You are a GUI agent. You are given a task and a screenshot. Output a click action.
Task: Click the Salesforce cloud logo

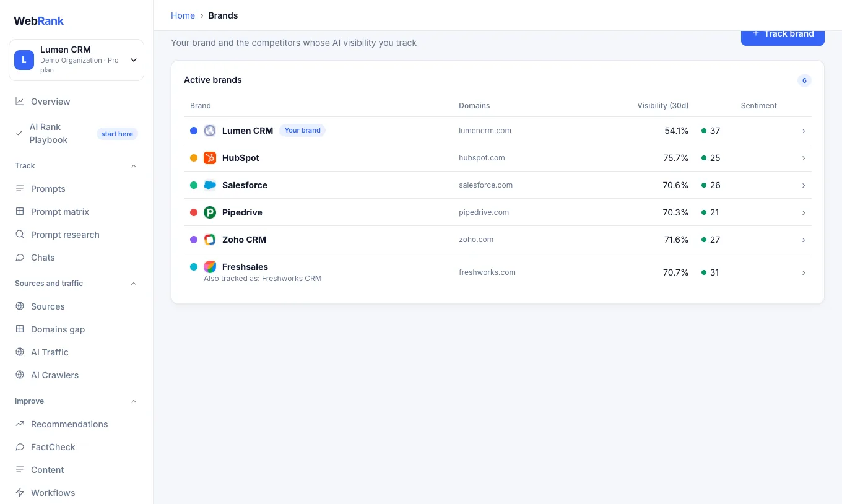click(210, 185)
